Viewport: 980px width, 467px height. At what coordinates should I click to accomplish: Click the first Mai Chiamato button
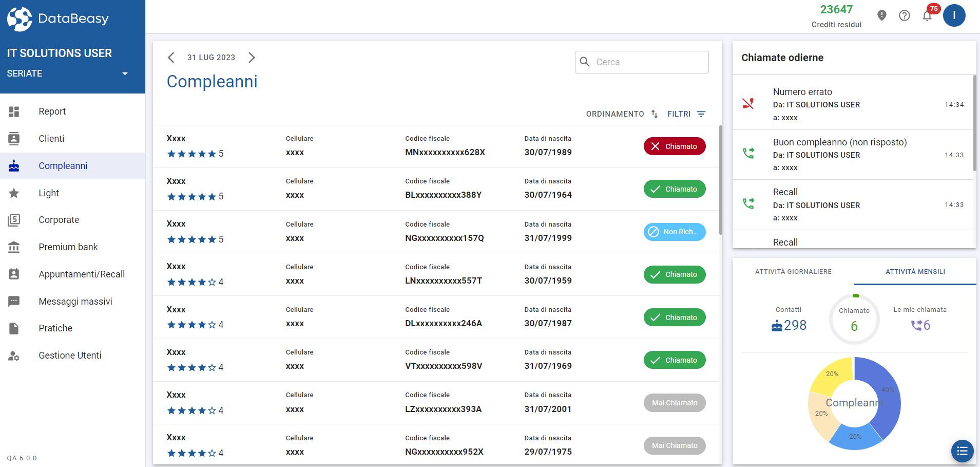(x=675, y=403)
